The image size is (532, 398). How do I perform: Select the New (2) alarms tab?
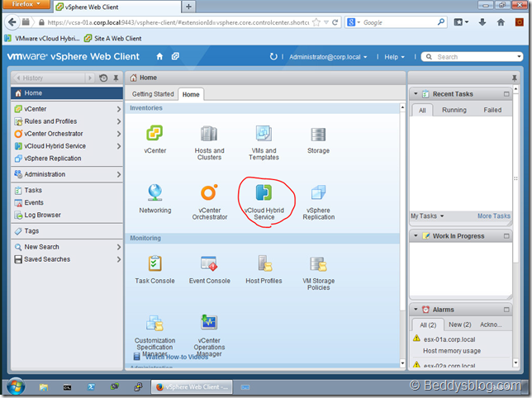[x=460, y=325]
